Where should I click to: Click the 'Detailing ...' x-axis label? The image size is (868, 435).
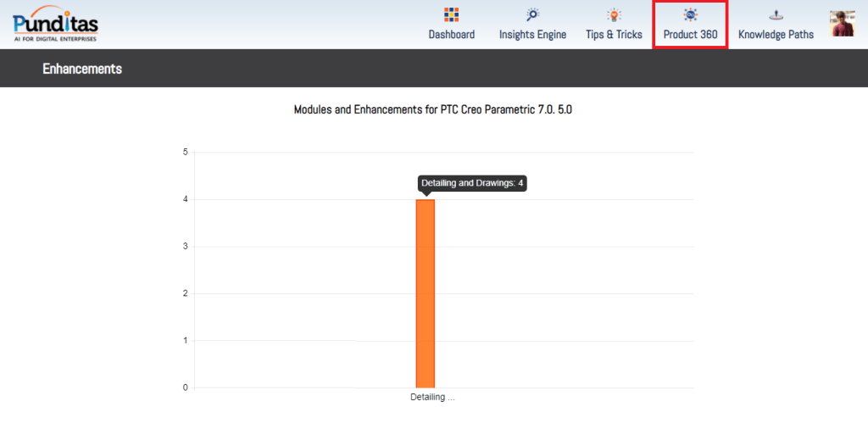coord(432,397)
